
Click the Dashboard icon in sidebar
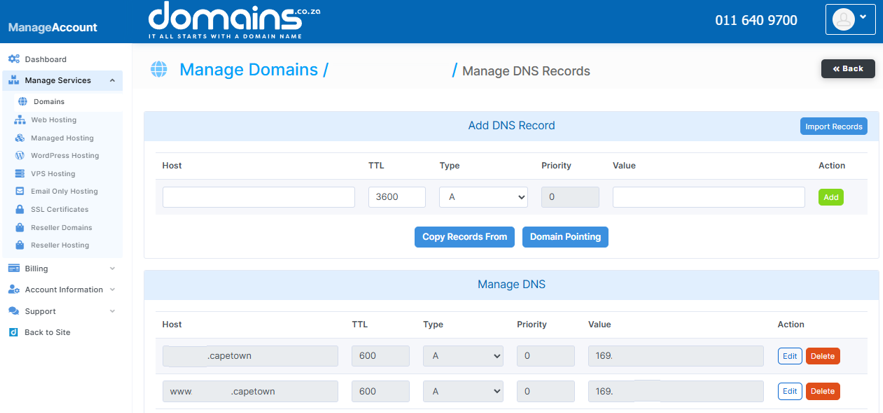coord(14,60)
